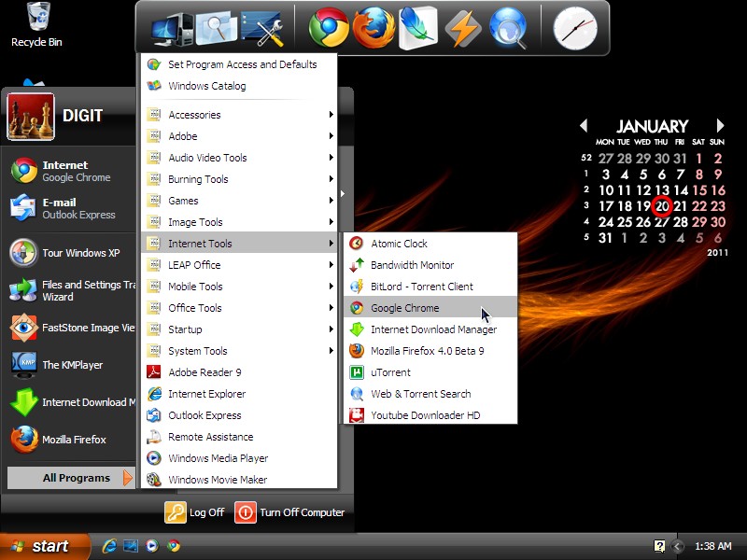Open the feather document dock icon
The height and width of the screenshot is (560, 747).
(417, 28)
